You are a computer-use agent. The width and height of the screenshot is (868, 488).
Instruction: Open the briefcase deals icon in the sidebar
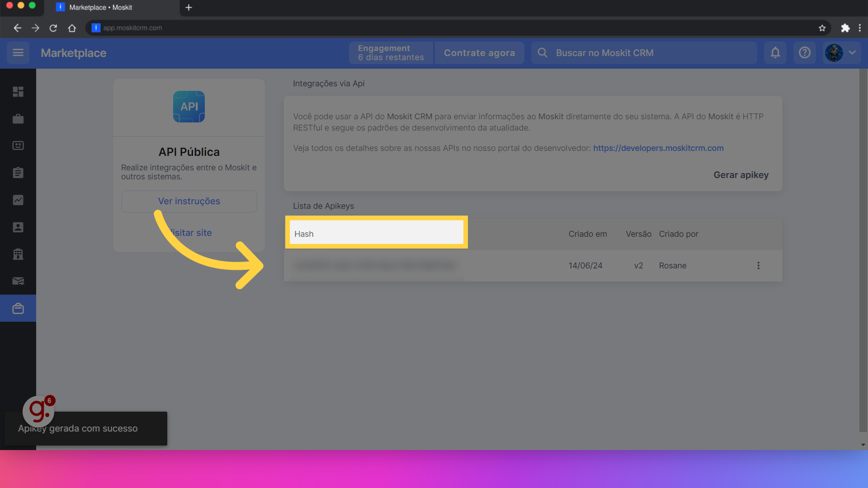click(x=18, y=119)
